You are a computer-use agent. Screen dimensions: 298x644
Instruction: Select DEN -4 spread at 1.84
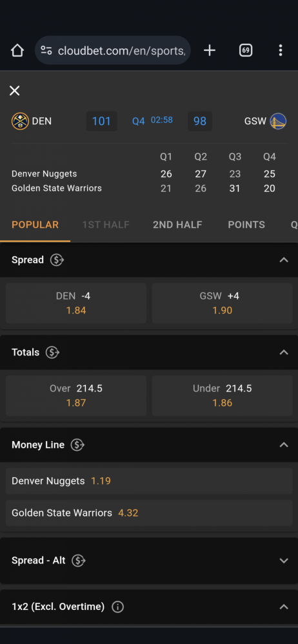[76, 303]
